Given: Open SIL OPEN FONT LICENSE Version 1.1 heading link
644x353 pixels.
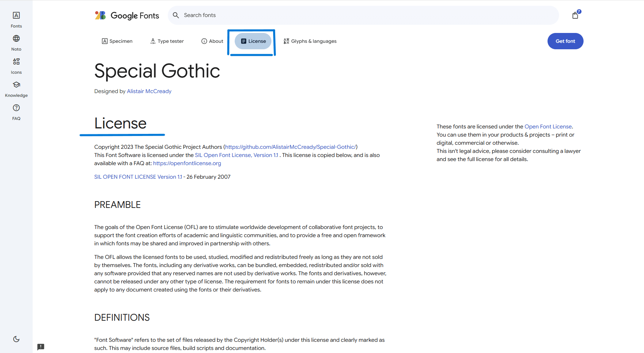Looking at the screenshot, I should [x=138, y=177].
